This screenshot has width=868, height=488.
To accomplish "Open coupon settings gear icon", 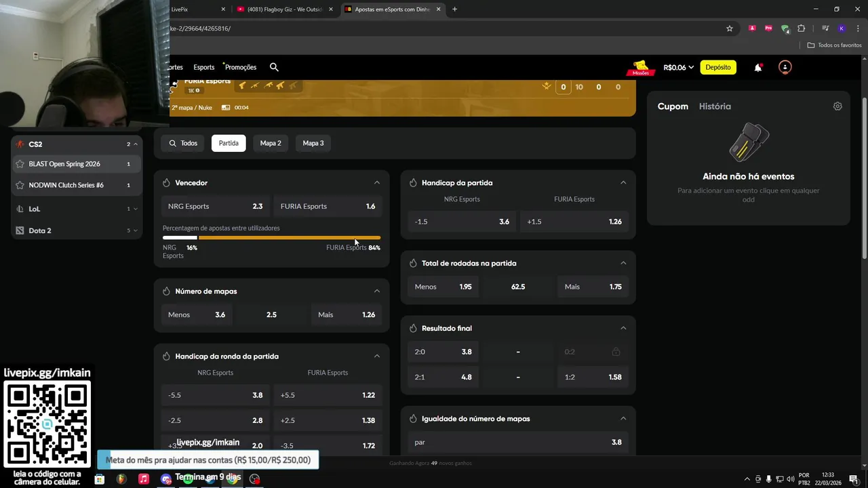I will 837,106.
